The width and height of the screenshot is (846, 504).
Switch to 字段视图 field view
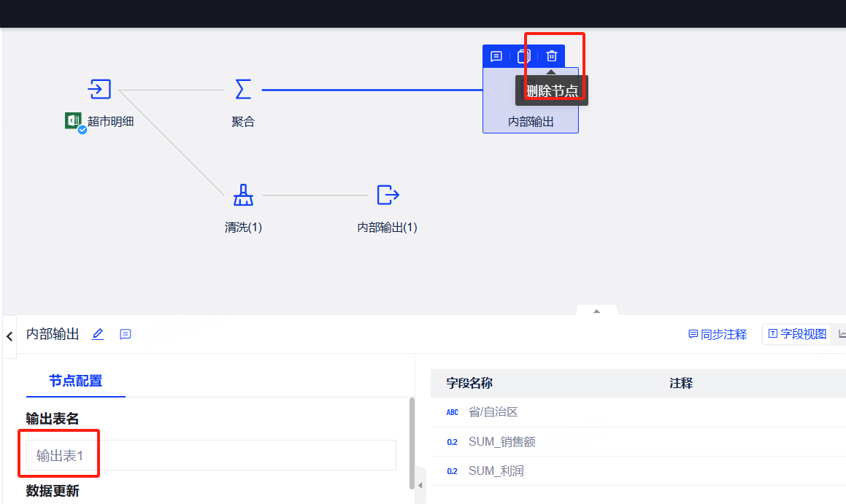coord(797,334)
